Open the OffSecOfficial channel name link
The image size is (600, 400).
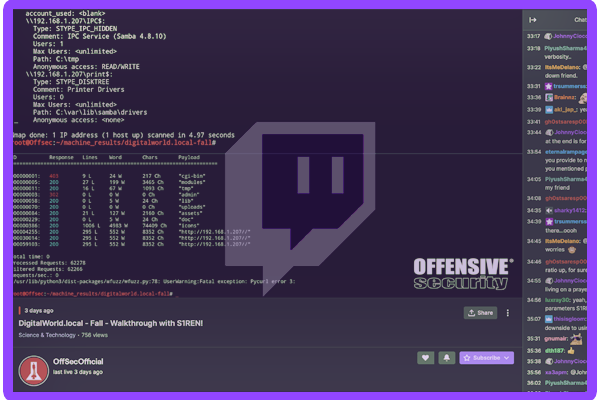click(78, 362)
